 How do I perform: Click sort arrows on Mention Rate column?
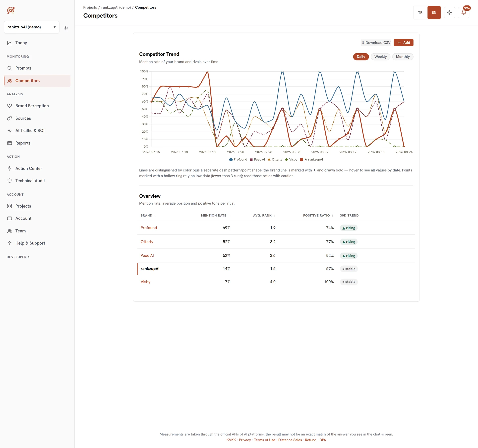[229, 216]
